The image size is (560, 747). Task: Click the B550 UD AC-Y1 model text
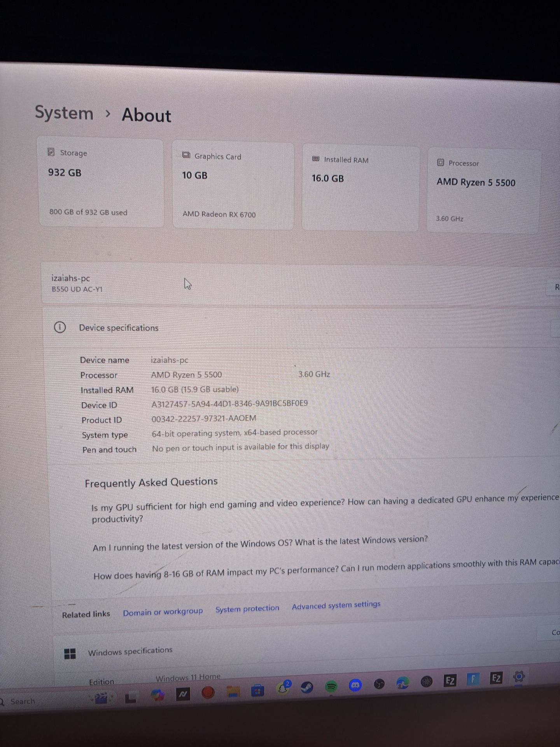(x=77, y=289)
